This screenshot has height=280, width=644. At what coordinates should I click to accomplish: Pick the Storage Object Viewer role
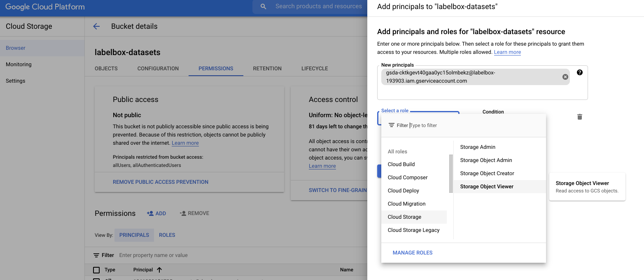point(499,187)
